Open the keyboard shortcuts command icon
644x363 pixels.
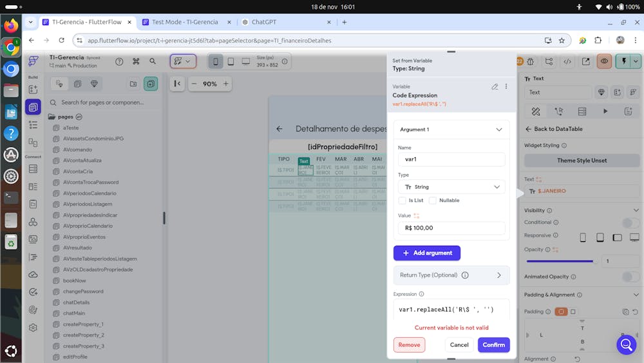(136, 61)
